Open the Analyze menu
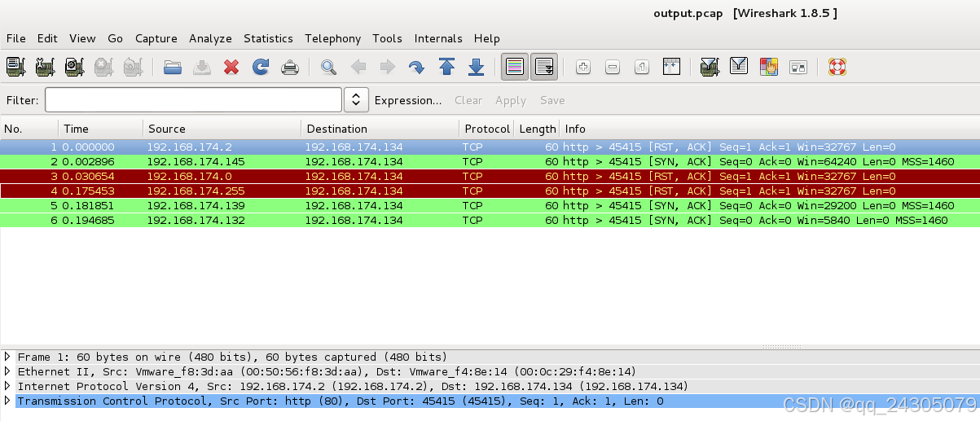The height and width of the screenshot is (421, 980). pos(210,38)
